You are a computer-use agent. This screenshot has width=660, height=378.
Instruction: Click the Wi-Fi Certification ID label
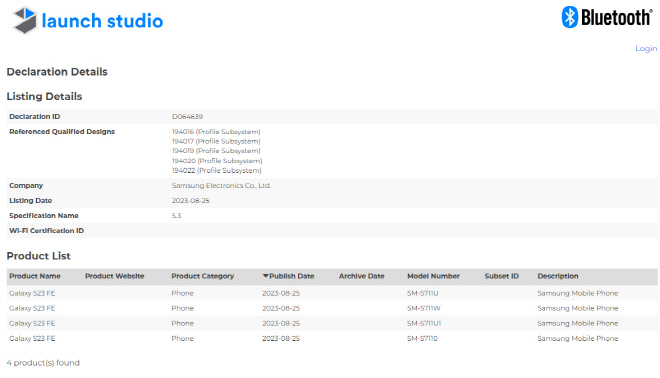tap(46, 231)
